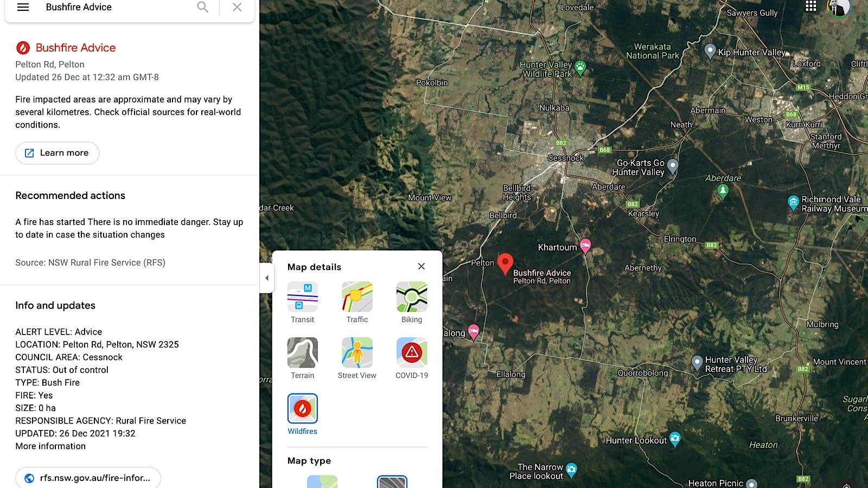Collapse the left side panel with the chevron
This screenshot has height=488, width=868.
[267, 278]
